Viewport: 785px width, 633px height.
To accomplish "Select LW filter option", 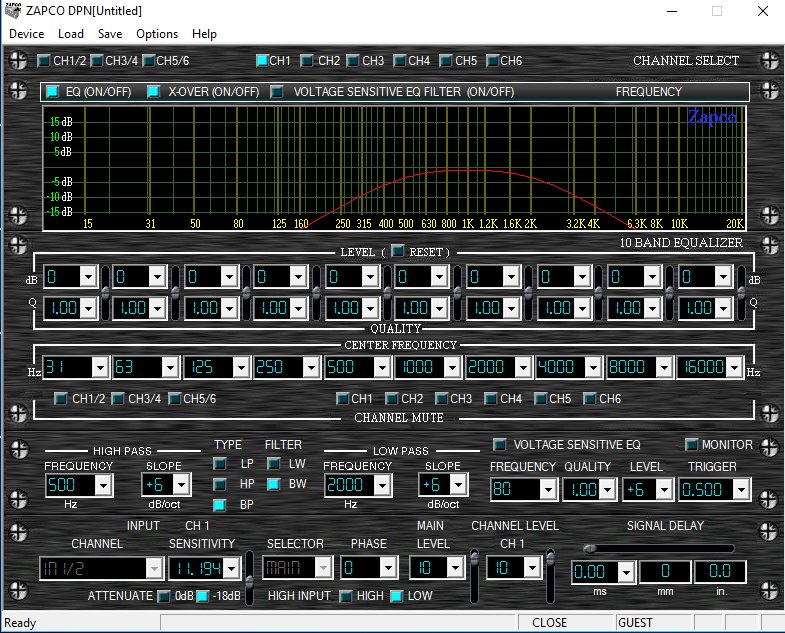I will tap(273, 464).
